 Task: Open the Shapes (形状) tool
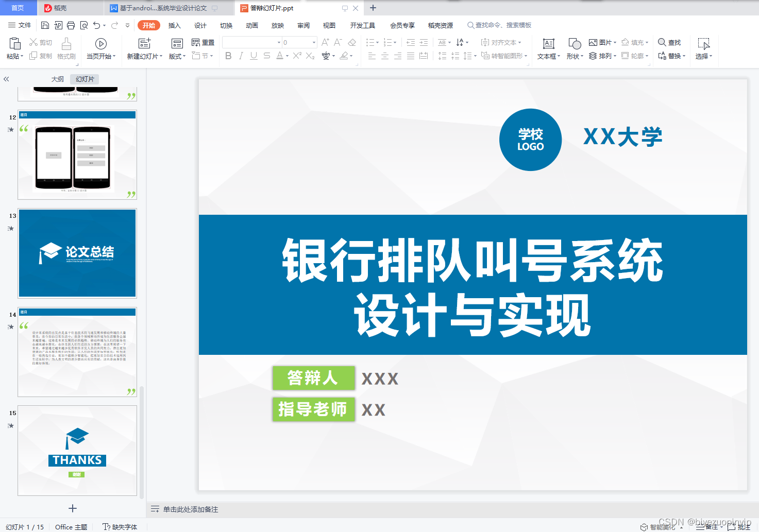pyautogui.click(x=575, y=49)
